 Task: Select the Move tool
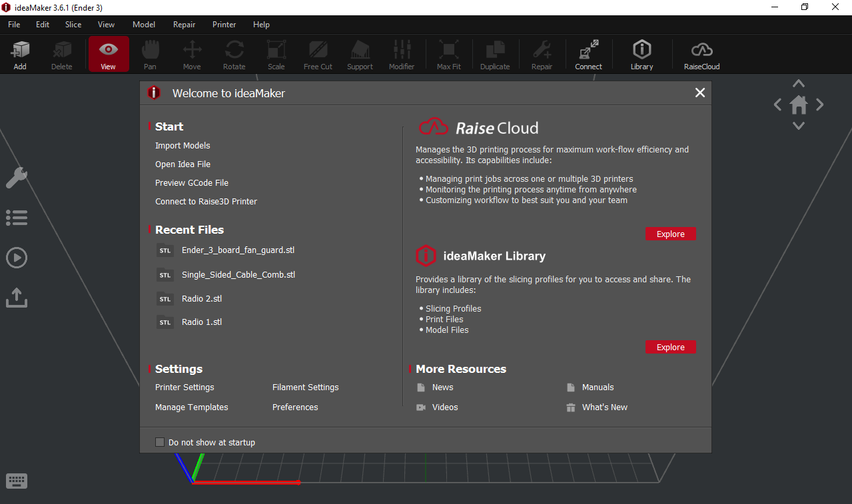pos(192,55)
